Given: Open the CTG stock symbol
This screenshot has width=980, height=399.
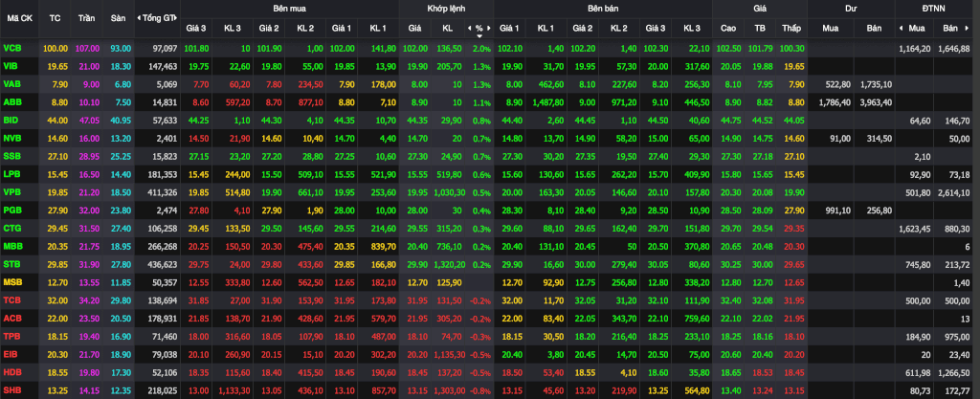Looking at the screenshot, I should click(11, 229).
